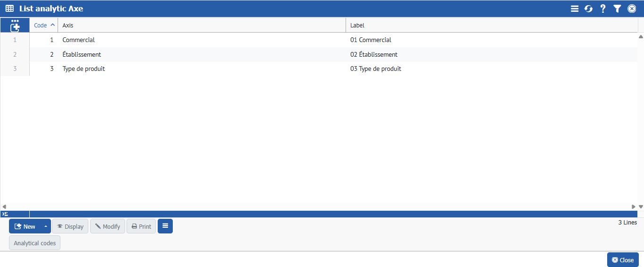This screenshot has height=267, width=644.
Task: Open help with the question mark icon
Action: pyautogui.click(x=603, y=9)
